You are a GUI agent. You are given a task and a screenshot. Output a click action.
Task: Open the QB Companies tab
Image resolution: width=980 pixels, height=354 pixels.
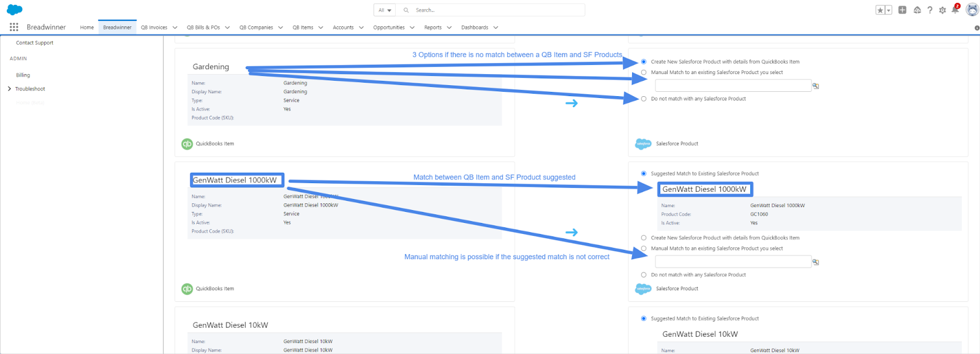(256, 28)
